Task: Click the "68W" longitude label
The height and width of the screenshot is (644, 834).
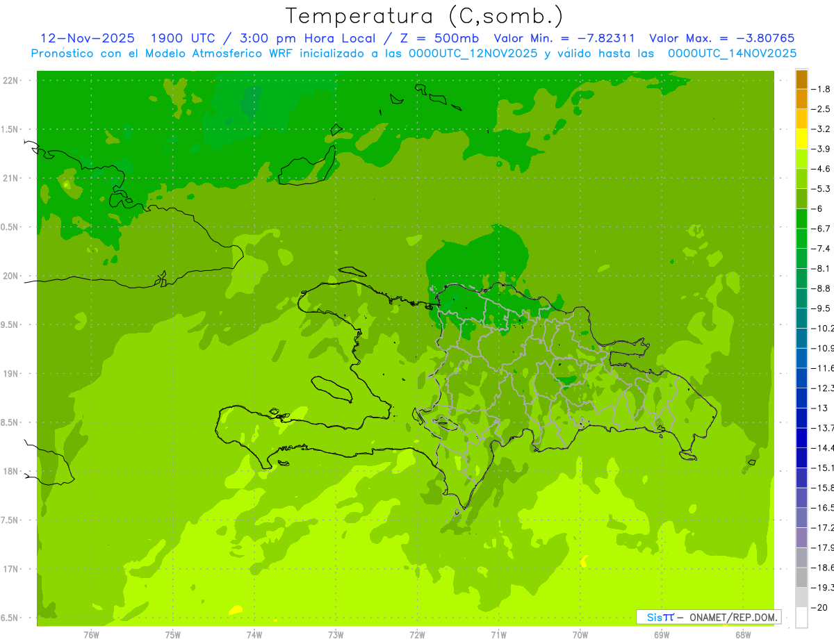Action: click(743, 634)
